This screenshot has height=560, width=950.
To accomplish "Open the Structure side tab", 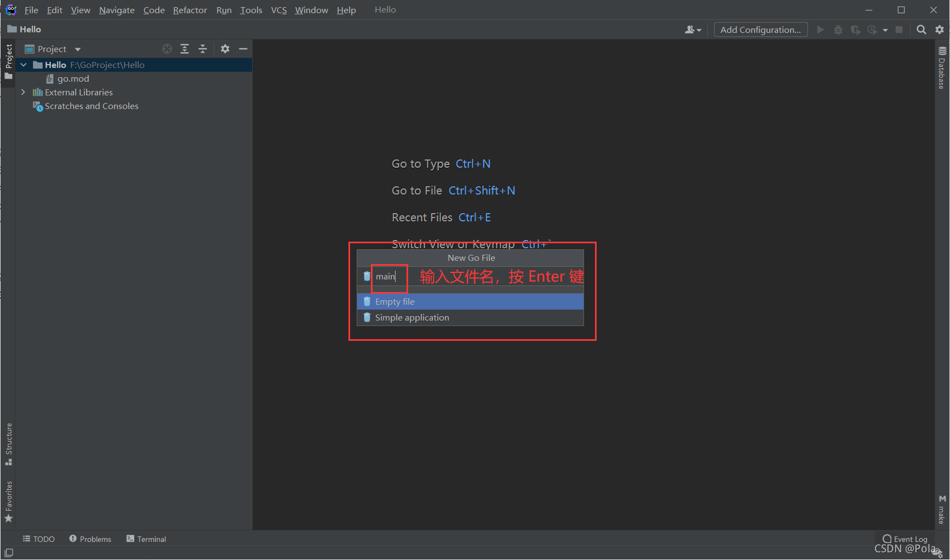I will tap(8, 444).
